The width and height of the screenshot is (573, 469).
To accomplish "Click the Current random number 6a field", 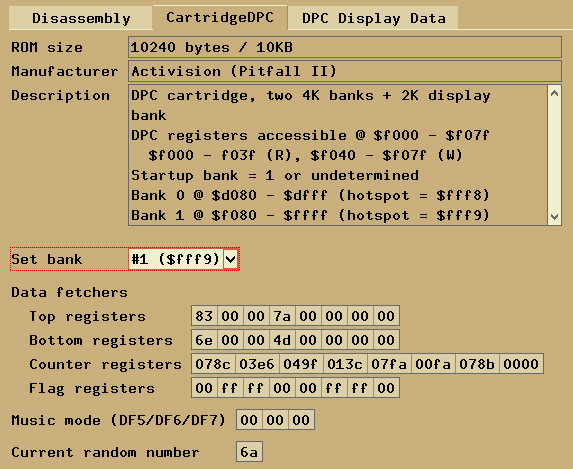I will coord(249,452).
